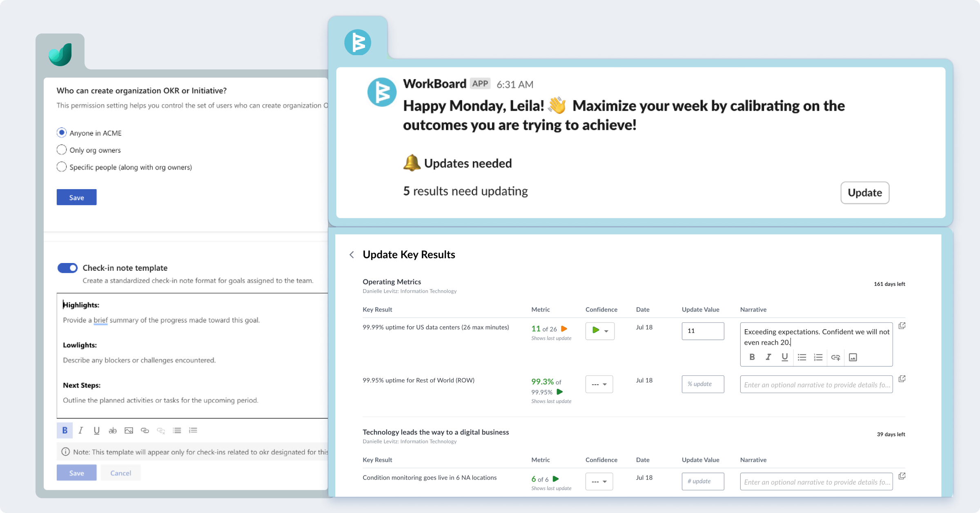Screen dimensions: 980x513
Task: Click the Viva Goals logo icon
Action: pyautogui.click(x=60, y=54)
